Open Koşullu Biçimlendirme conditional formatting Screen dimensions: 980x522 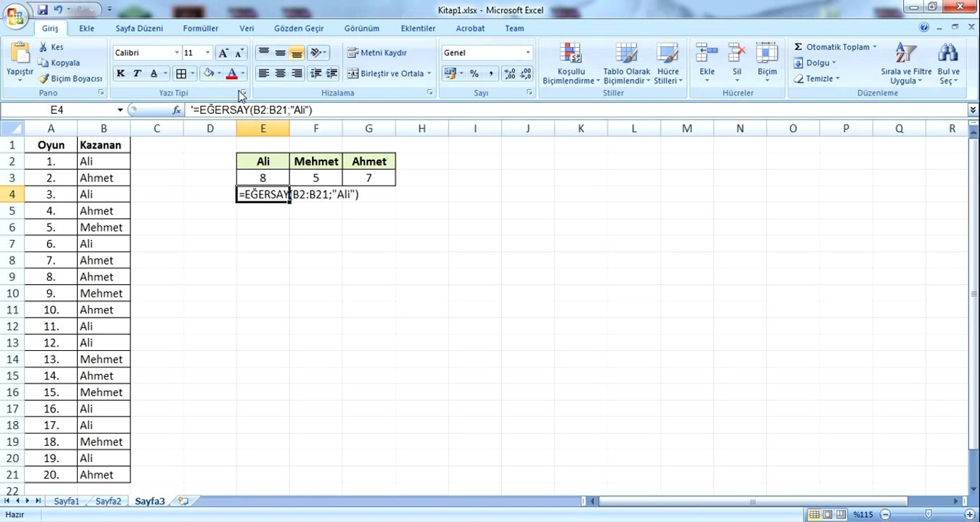click(x=571, y=63)
